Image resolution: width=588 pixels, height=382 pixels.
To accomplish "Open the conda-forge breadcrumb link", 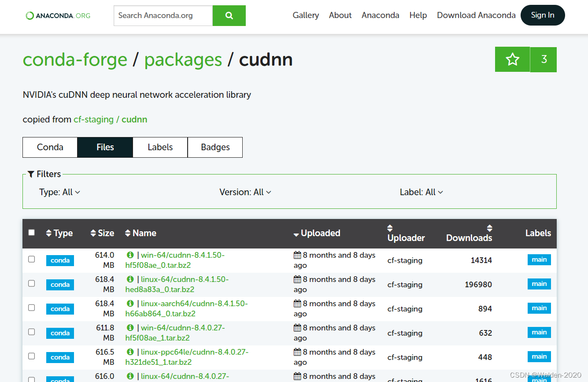I will click(x=75, y=59).
